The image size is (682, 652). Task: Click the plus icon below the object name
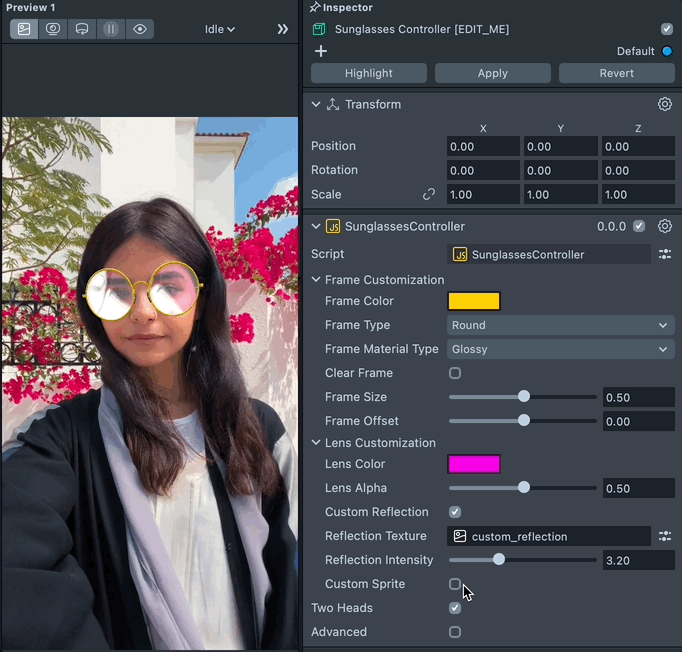click(x=321, y=51)
